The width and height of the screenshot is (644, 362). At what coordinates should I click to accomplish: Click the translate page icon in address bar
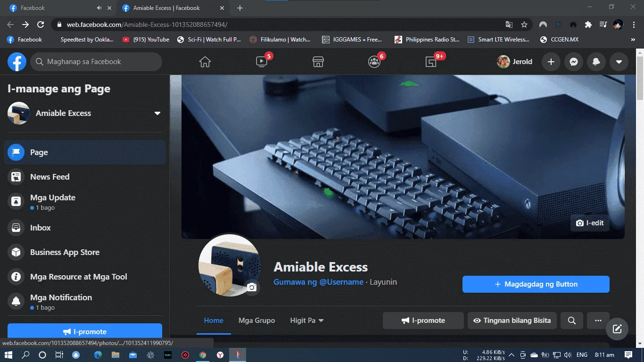click(x=509, y=25)
